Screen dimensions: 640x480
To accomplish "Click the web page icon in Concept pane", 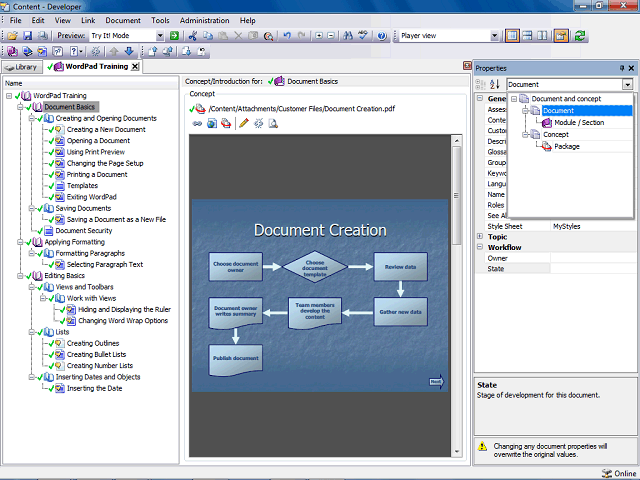I will click(x=212, y=123).
